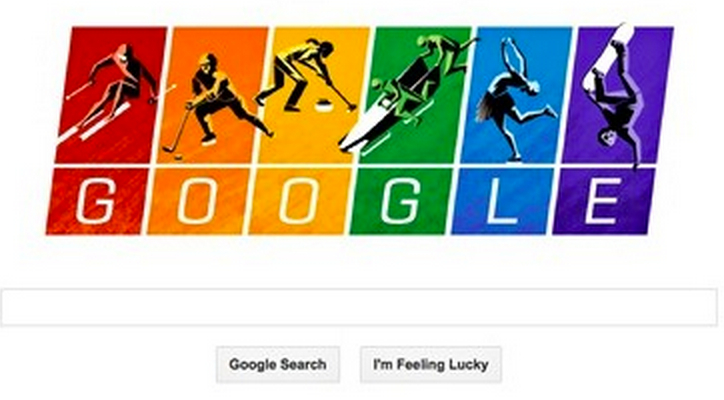Click the Google Search button

[x=278, y=364]
